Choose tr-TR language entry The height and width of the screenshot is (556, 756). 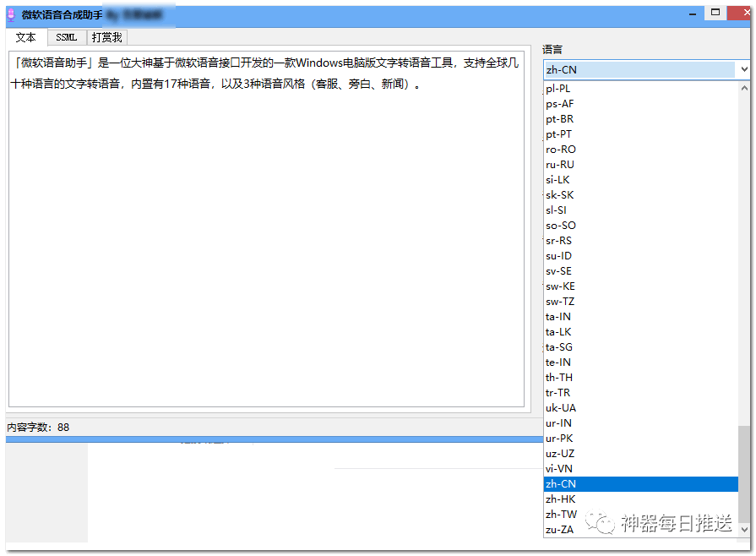[x=641, y=393]
